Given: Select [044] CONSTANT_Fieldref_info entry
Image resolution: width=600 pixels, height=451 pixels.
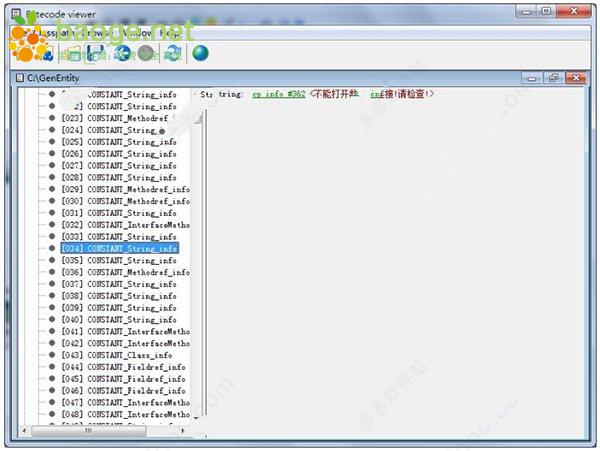Looking at the screenshot, I should click(x=124, y=367).
